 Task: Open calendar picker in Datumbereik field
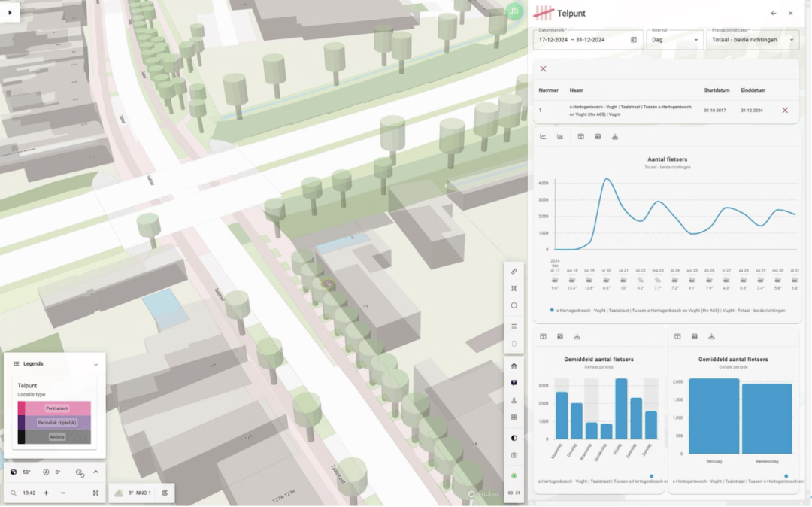(633, 40)
